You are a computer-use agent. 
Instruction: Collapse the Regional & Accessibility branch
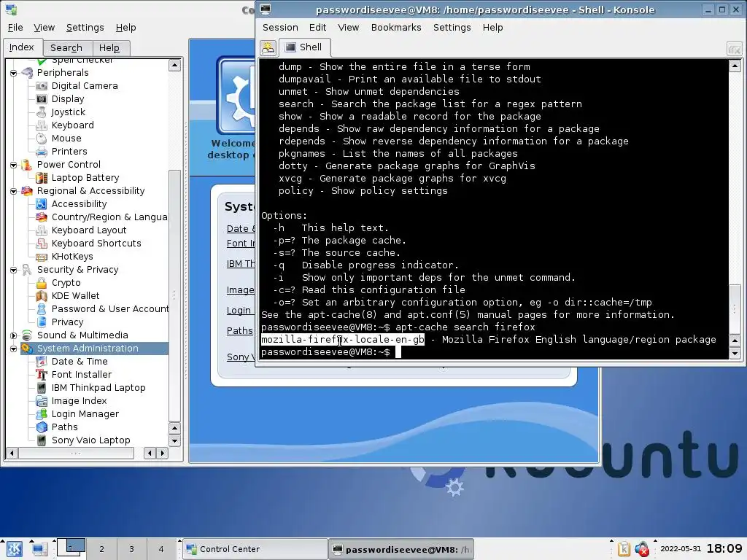13,191
